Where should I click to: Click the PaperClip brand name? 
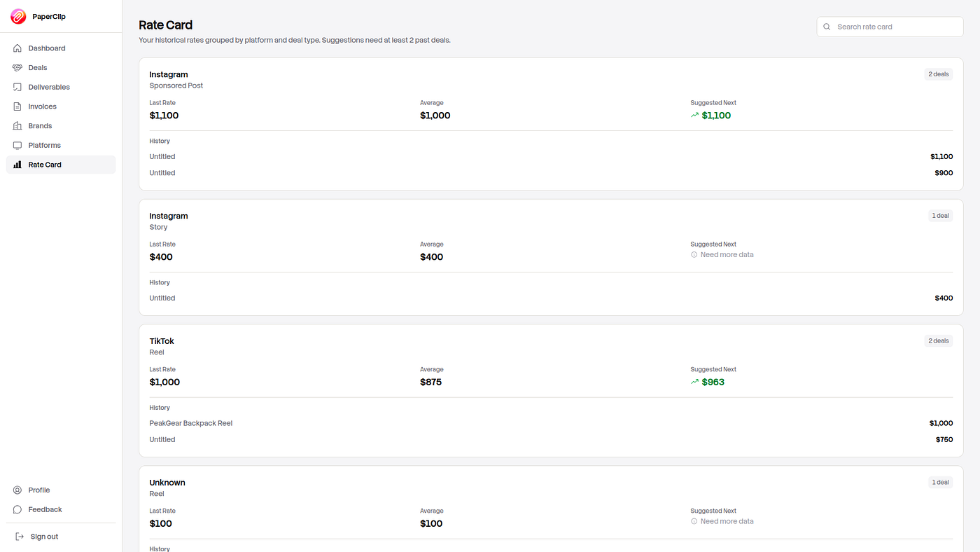(49, 17)
